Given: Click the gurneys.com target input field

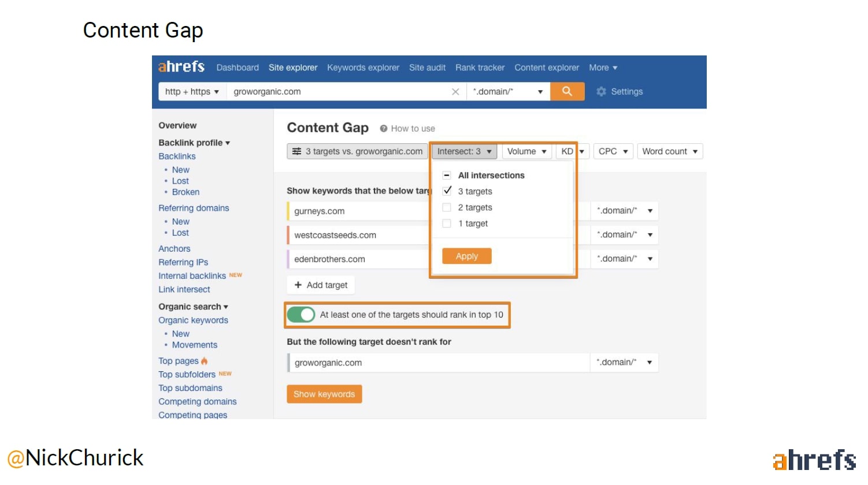Looking at the screenshot, I should click(x=358, y=211).
